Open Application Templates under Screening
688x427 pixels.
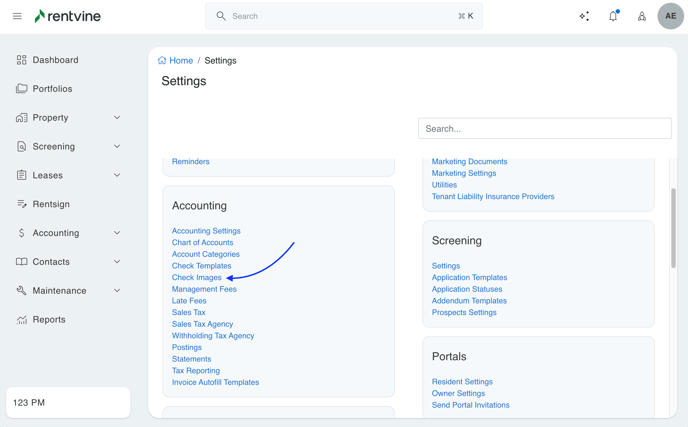469,278
